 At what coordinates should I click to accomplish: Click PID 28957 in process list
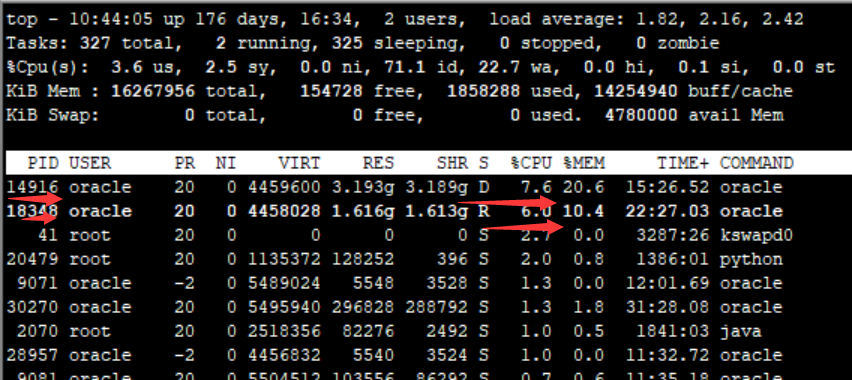point(33,355)
